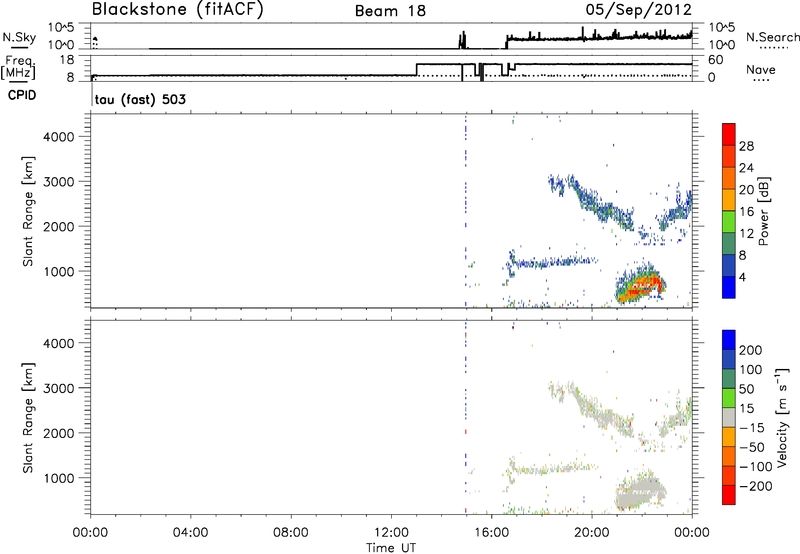Select the "Time UT" axis title

391,548
